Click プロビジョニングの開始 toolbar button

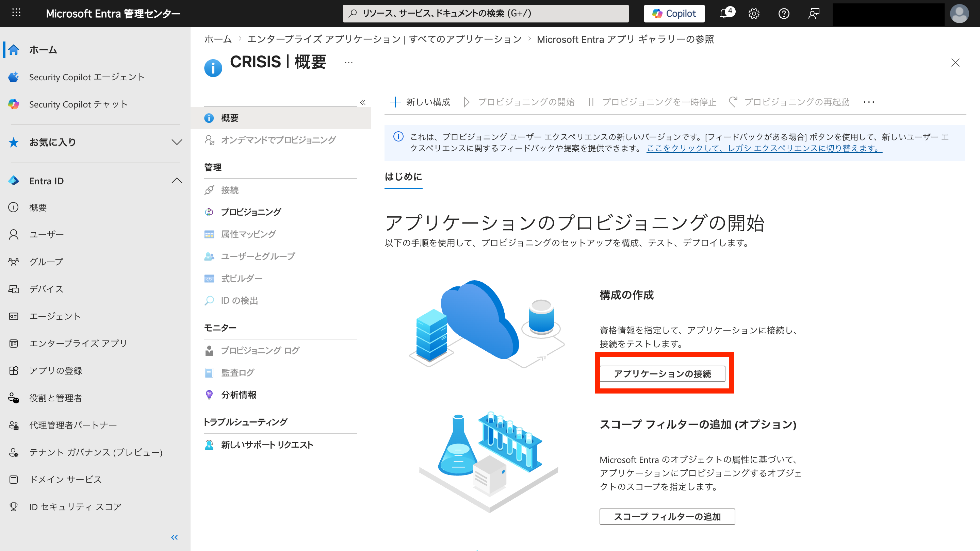(x=519, y=102)
